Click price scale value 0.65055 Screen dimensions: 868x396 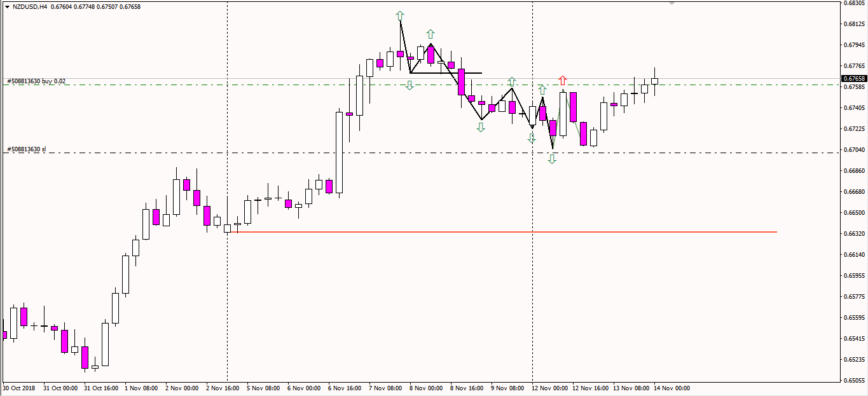[855, 381]
